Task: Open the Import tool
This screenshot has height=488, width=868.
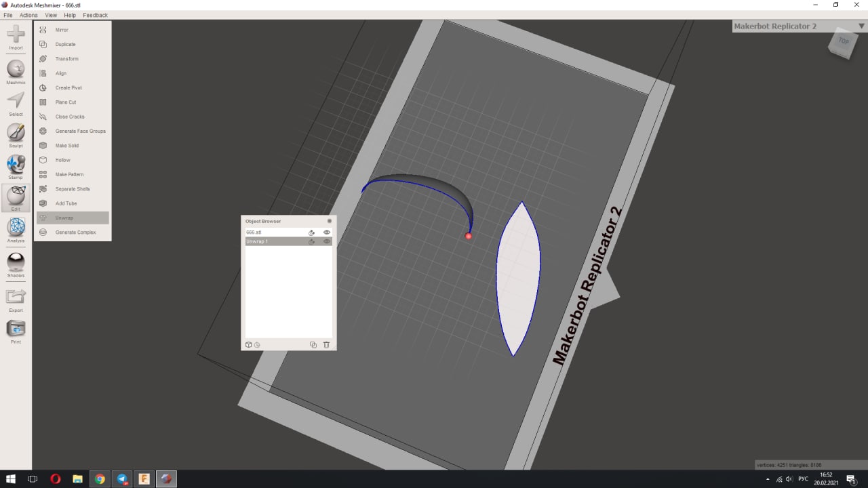Action: 16,37
